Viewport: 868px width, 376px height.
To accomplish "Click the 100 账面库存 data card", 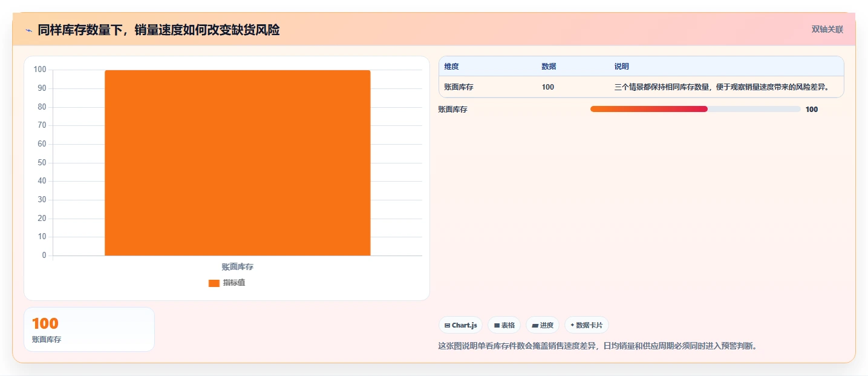I will (89, 329).
